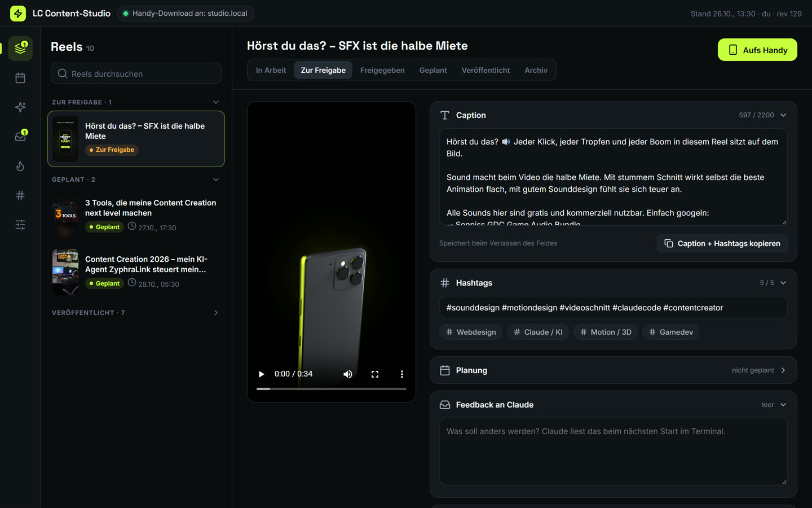Switch to the Archiv tab

536,70
